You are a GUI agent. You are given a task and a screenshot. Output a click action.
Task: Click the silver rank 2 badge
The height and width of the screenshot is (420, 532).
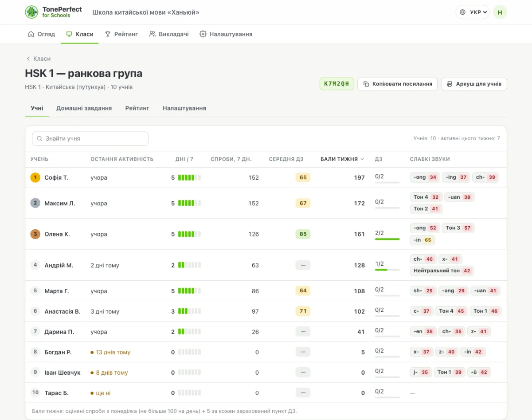(35, 203)
